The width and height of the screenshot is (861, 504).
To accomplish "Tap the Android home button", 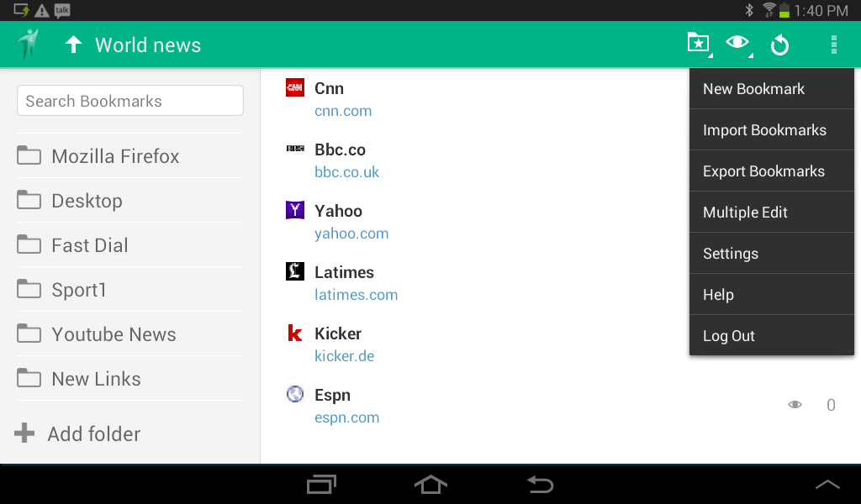I will tap(430, 485).
